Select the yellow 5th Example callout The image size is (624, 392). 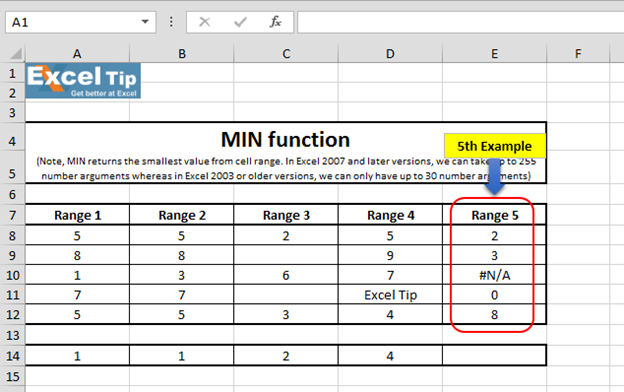click(x=495, y=146)
